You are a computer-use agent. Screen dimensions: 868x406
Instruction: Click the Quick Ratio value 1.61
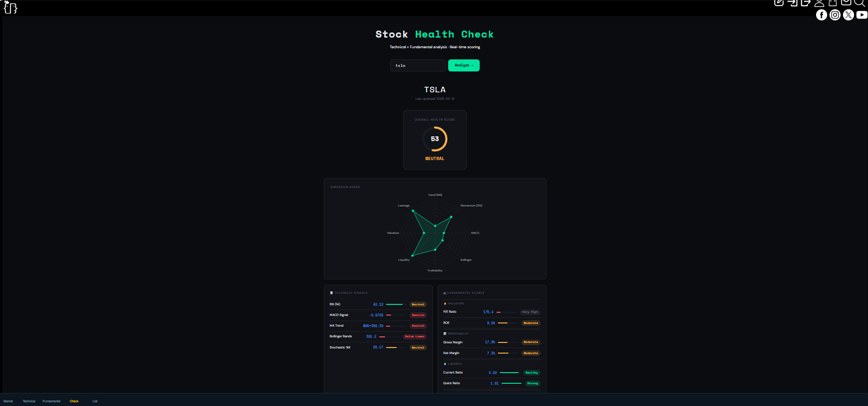pyautogui.click(x=495, y=383)
